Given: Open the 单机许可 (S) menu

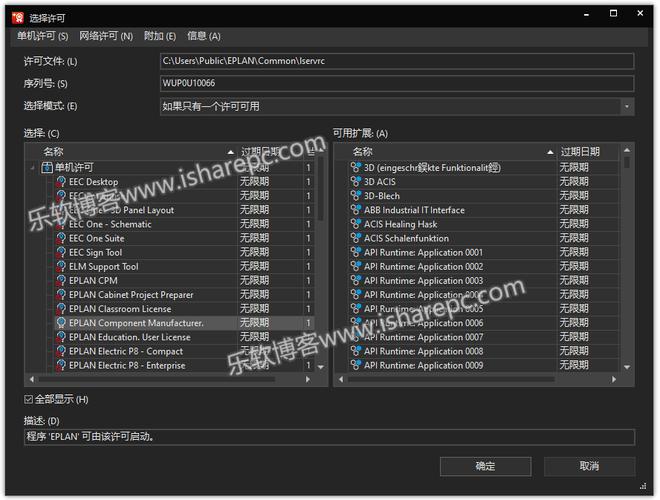Looking at the screenshot, I should point(43,36).
